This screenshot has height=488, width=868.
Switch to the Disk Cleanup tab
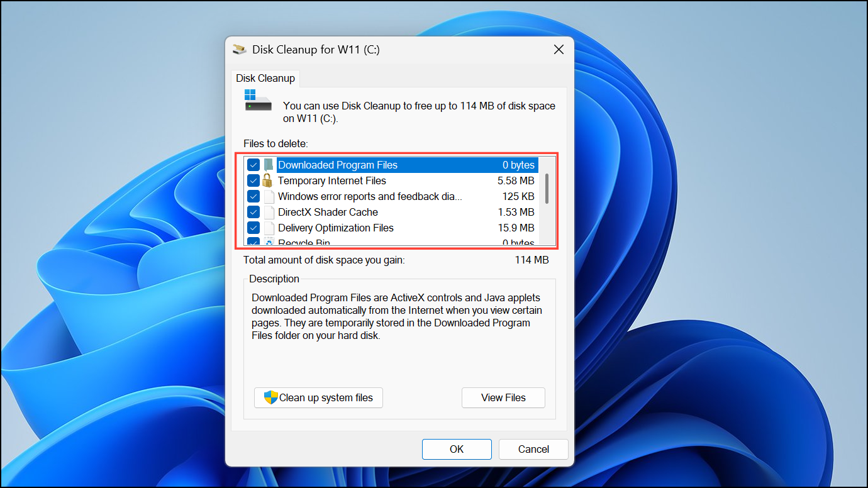[265, 78]
